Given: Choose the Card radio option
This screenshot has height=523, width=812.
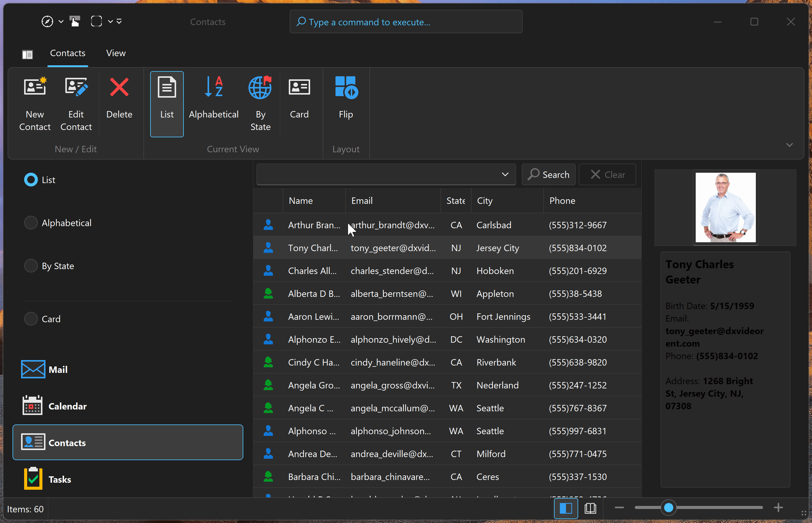Looking at the screenshot, I should (31, 319).
